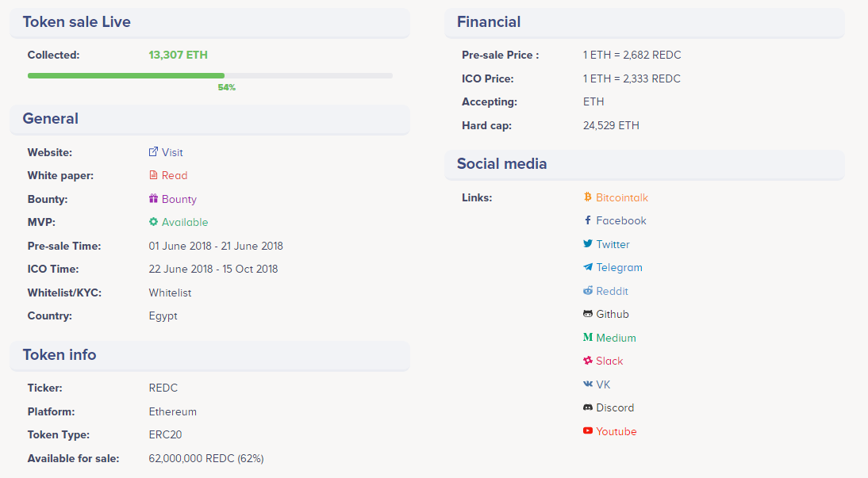868x478 pixels.
Task: Click the Reddit alien icon
Action: tap(588, 290)
